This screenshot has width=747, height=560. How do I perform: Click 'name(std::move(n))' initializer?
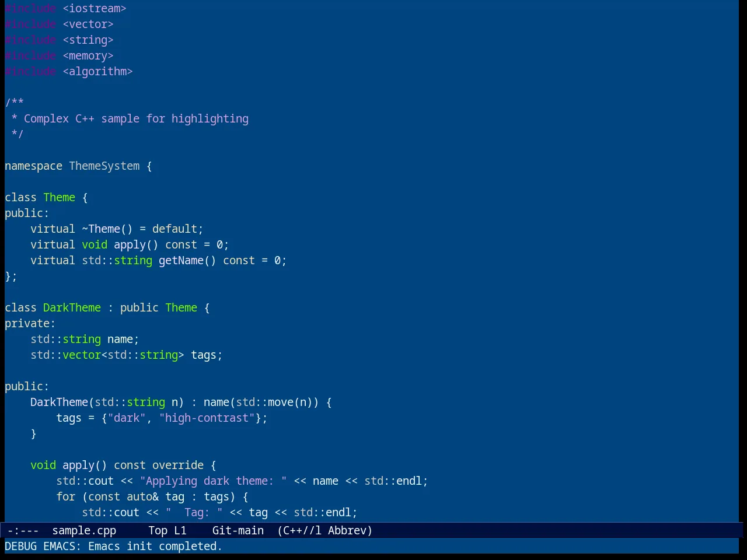[x=261, y=402]
